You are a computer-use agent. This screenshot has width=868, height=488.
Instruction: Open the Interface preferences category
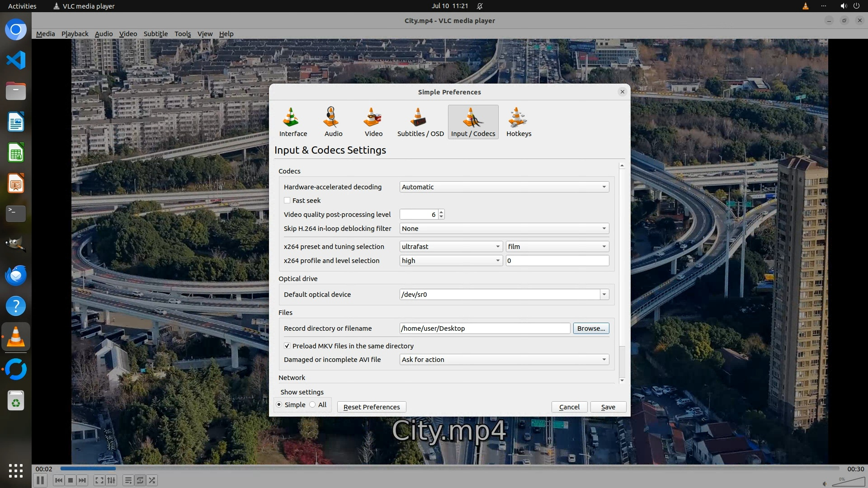coord(292,122)
